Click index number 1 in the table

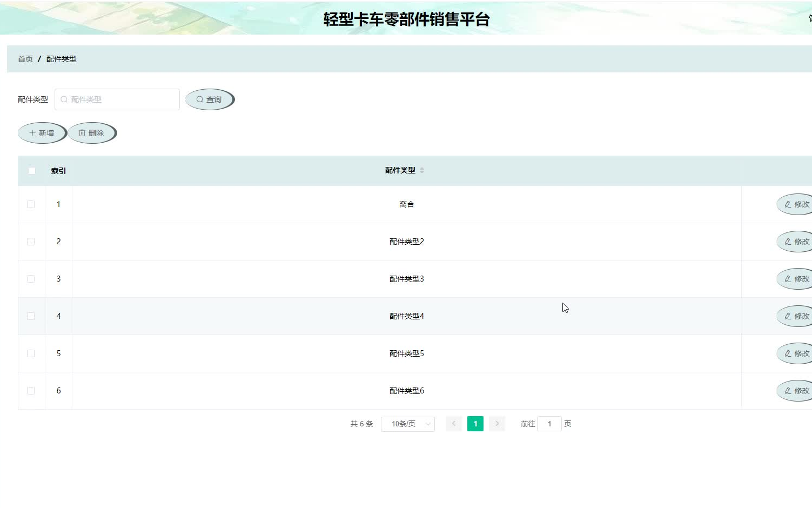(58, 204)
